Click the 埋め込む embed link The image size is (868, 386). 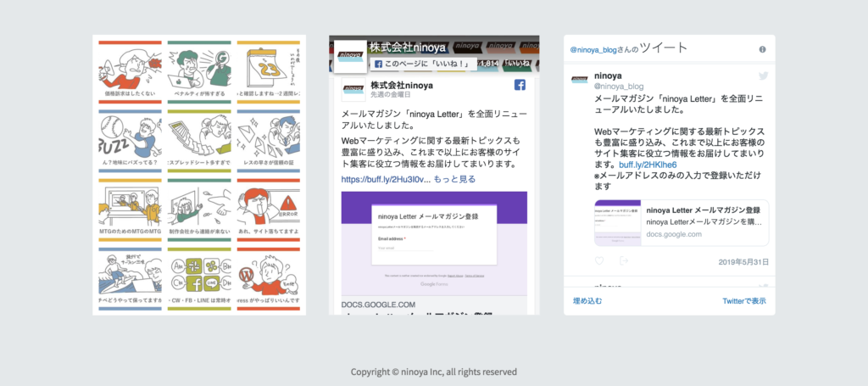(x=587, y=301)
